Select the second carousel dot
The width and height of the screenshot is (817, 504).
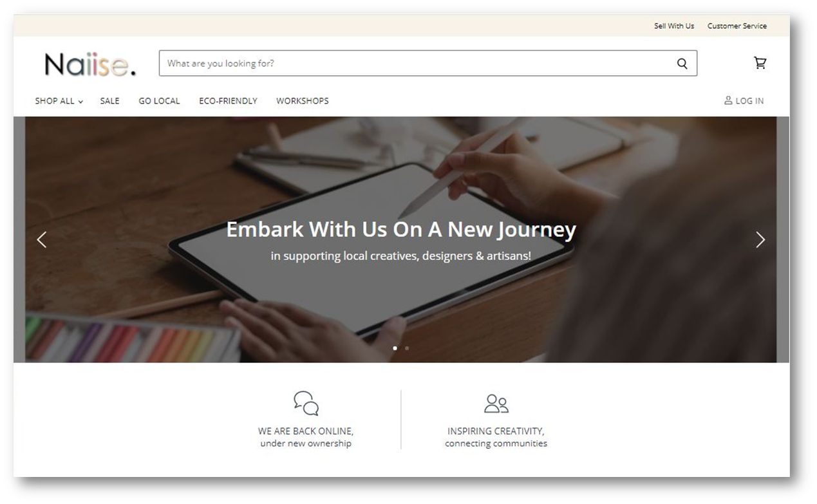407,348
